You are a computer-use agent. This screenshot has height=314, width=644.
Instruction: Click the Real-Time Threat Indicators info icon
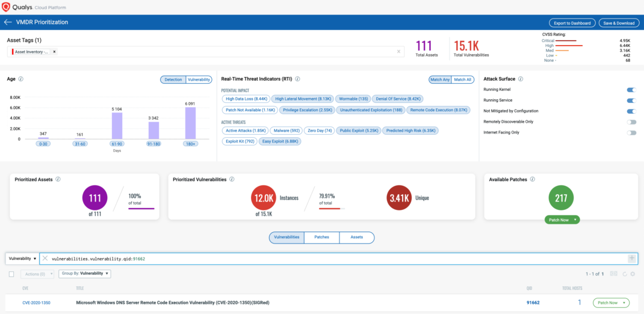click(x=297, y=79)
